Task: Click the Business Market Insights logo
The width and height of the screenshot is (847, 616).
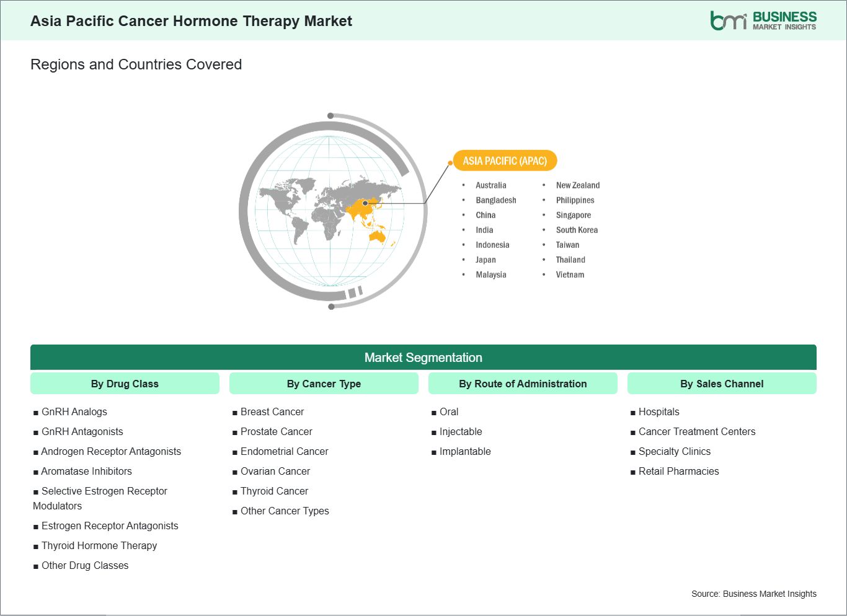Action: point(763,19)
